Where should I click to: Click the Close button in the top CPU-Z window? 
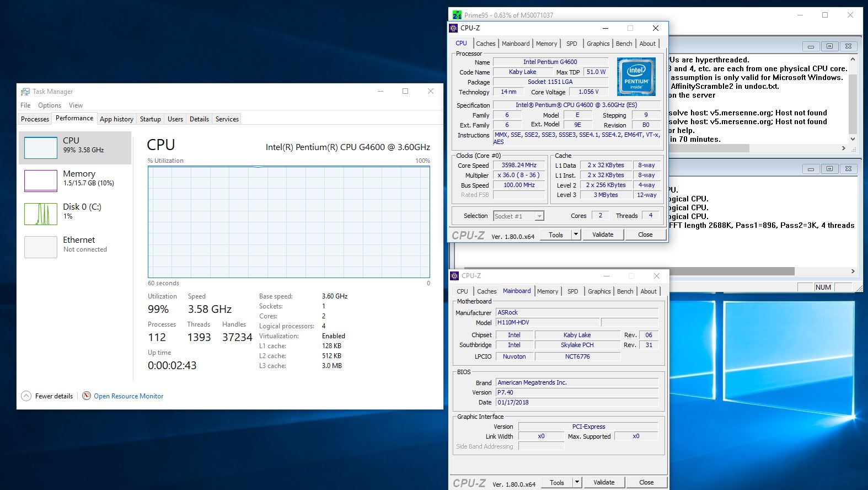tap(645, 235)
